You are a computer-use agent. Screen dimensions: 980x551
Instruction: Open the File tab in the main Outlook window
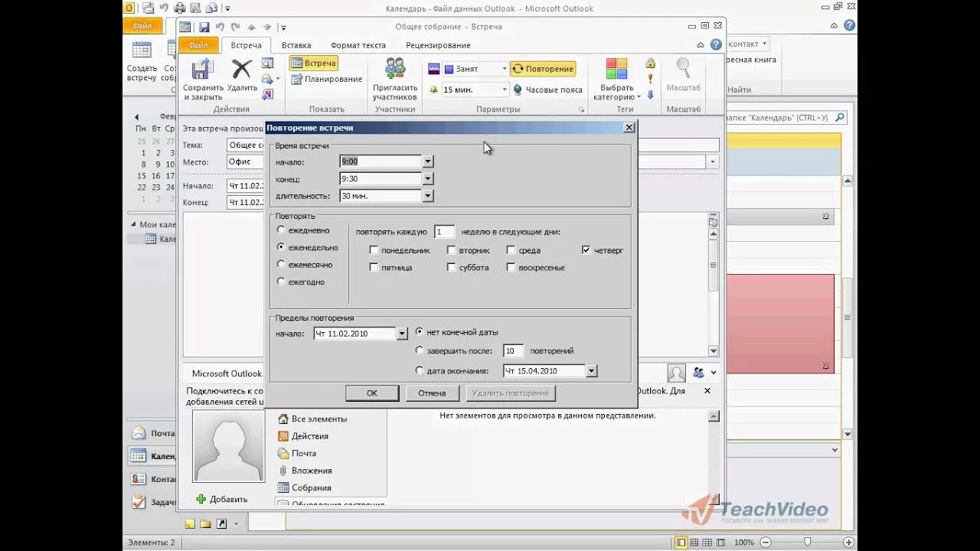[142, 25]
